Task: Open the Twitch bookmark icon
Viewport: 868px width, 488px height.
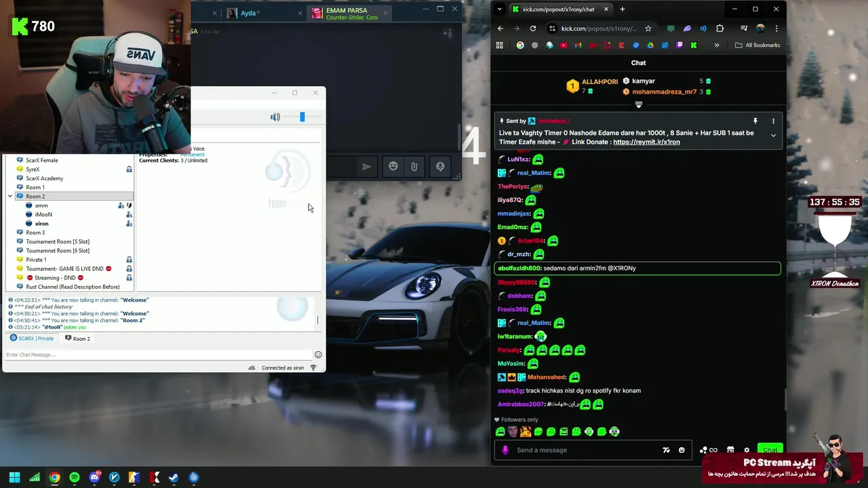Action: pyautogui.click(x=679, y=45)
